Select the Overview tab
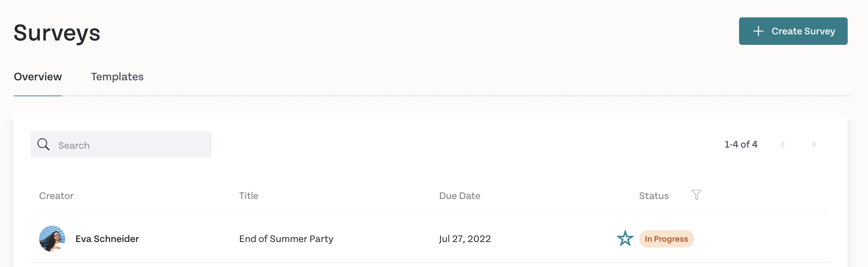 (x=38, y=77)
